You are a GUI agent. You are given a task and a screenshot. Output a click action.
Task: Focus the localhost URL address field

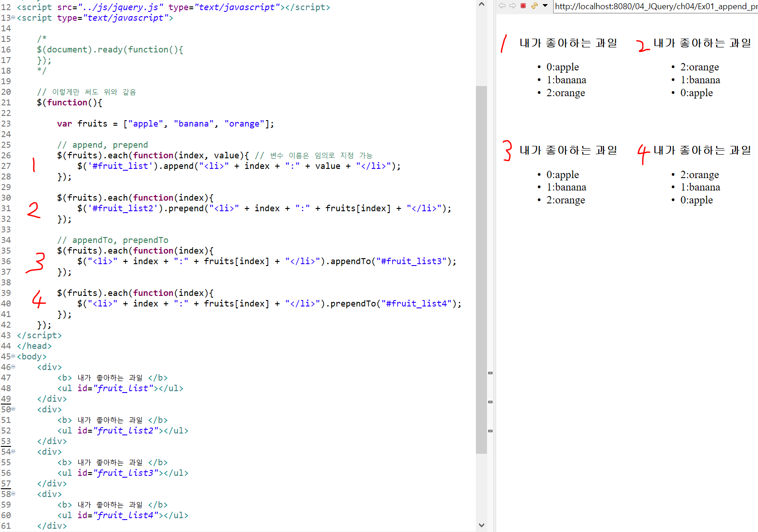click(655, 6)
